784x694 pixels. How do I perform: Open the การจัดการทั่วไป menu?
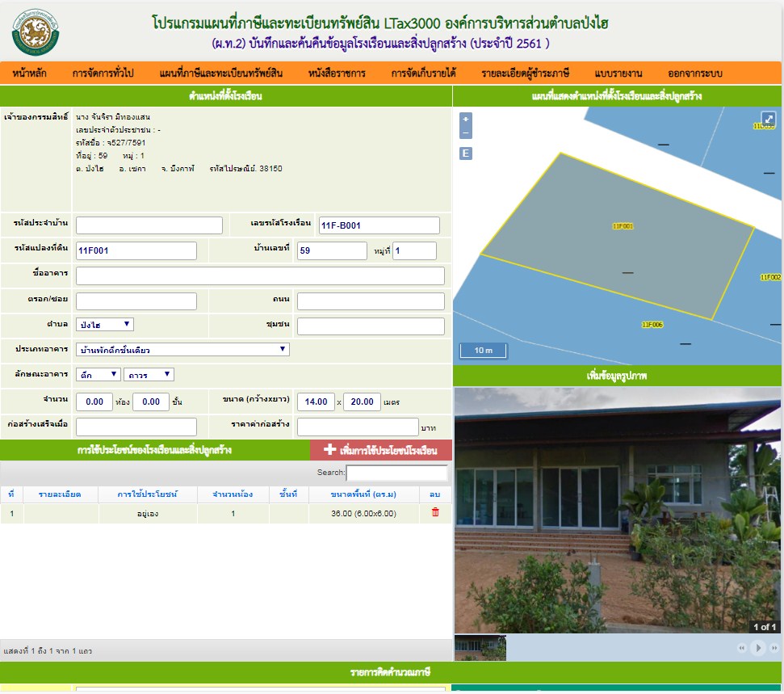point(103,73)
